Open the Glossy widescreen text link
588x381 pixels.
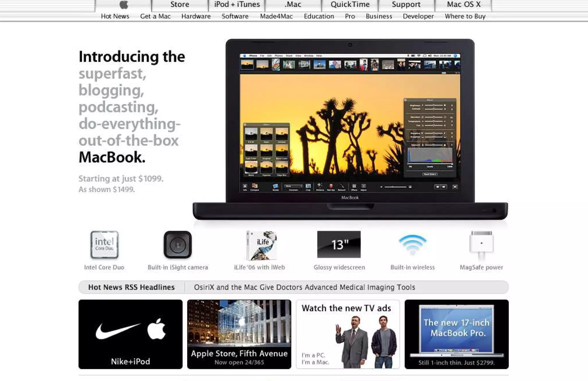click(x=339, y=267)
